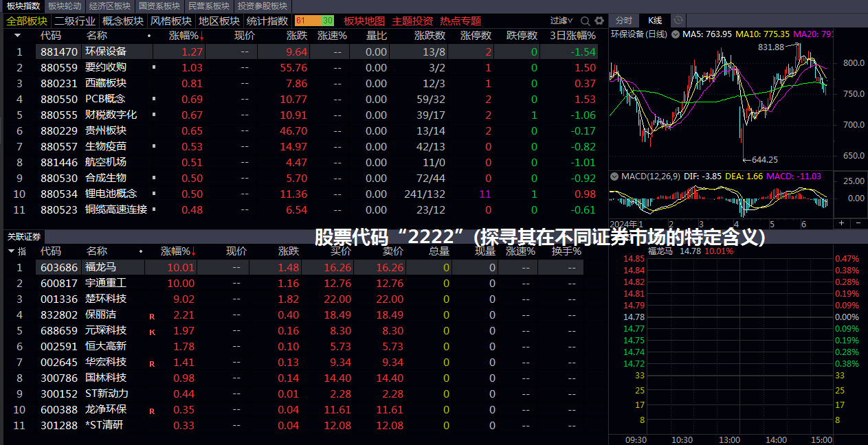Click the red sort arrow in lower 涨幅% header
This screenshot has height=445, width=868.
(194, 252)
